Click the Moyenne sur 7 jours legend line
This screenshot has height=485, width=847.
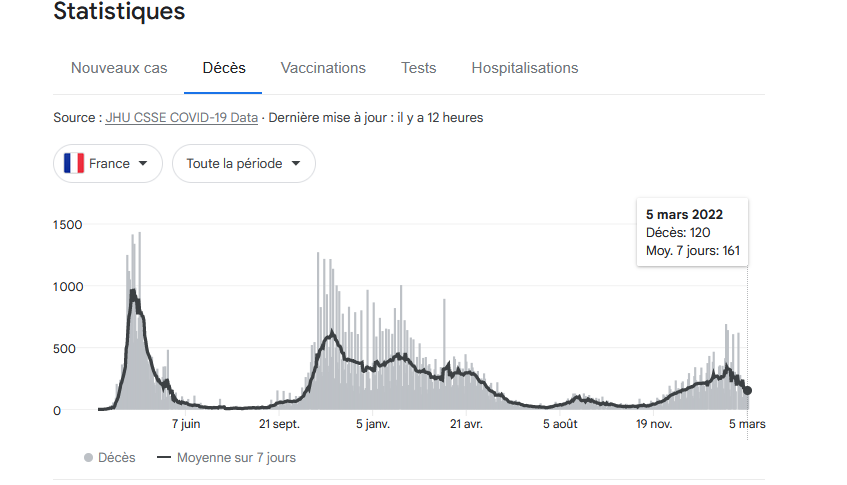pos(166,458)
